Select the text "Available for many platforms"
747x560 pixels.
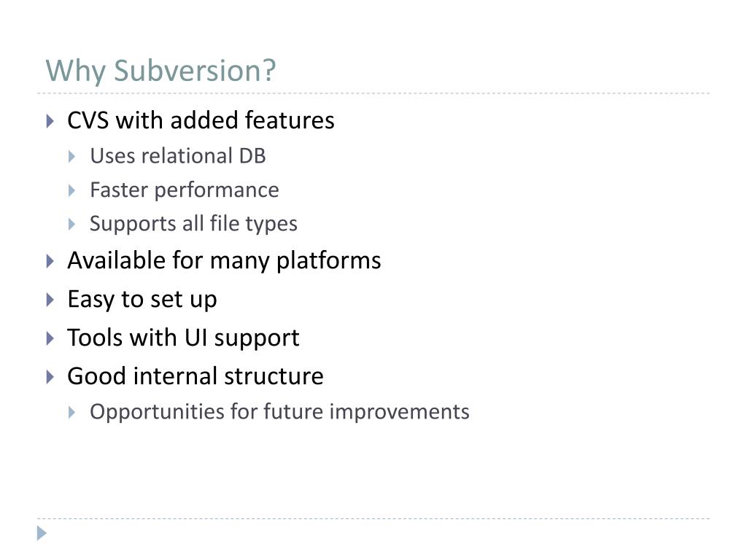click(224, 260)
